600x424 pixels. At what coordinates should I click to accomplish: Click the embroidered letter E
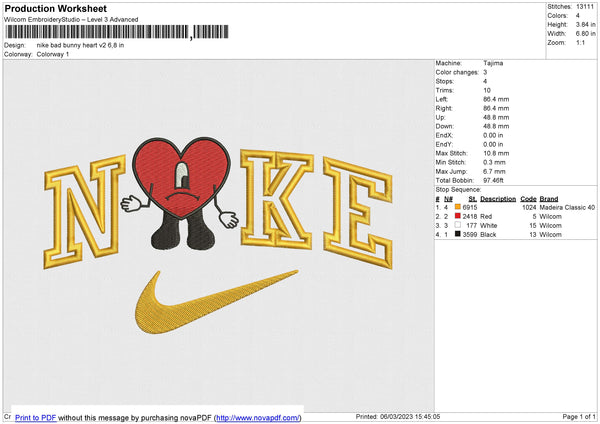(x=358, y=213)
